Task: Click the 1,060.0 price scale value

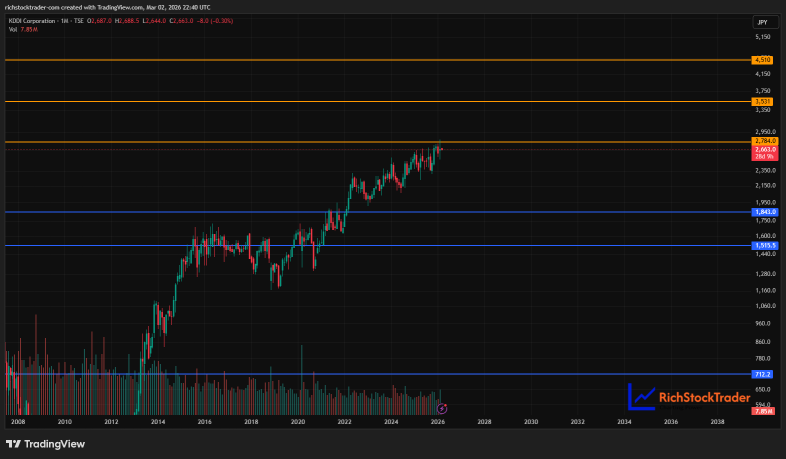Action: tap(765, 306)
